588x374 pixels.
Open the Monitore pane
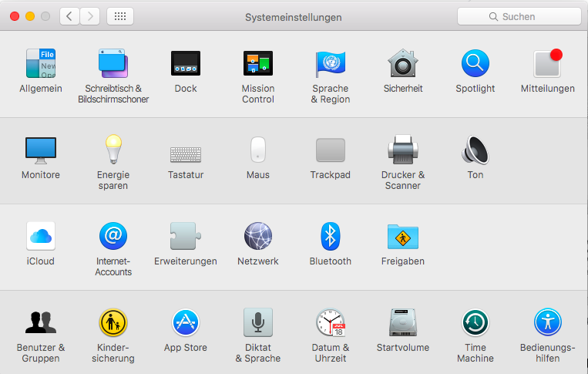coord(41,150)
